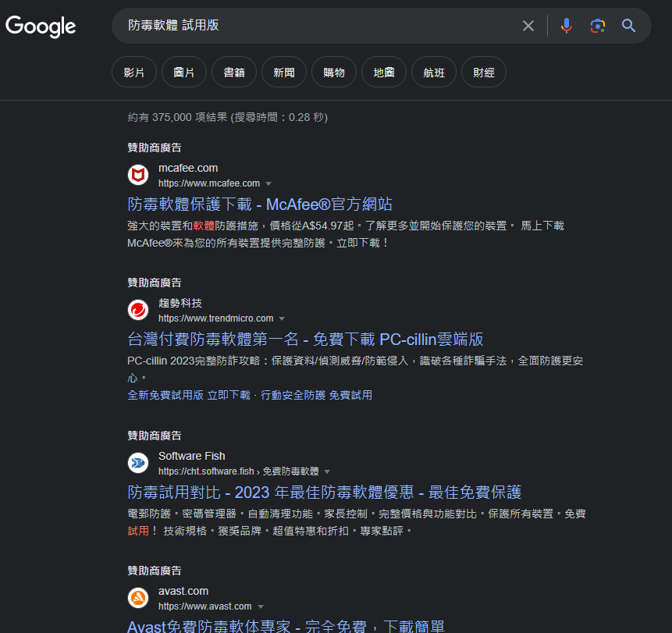Switch to the 地圖 filter tab
672x633 pixels.
coord(384,72)
